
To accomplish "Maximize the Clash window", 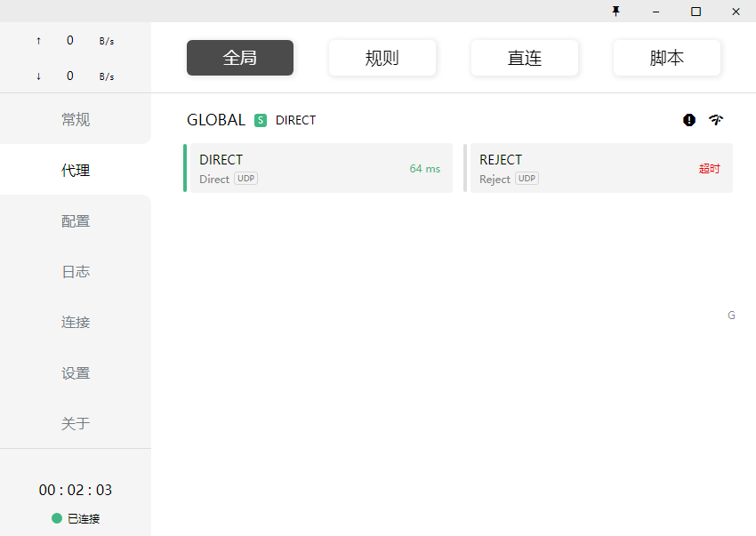I will (696, 11).
